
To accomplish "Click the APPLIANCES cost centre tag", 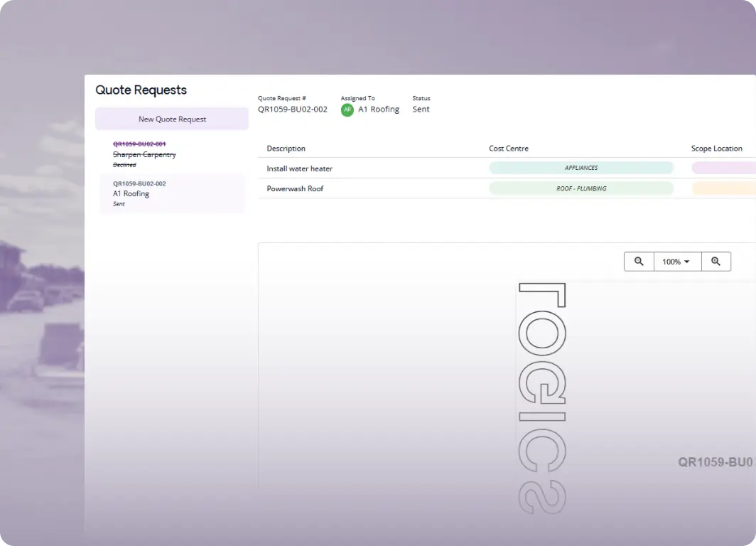I will point(580,168).
